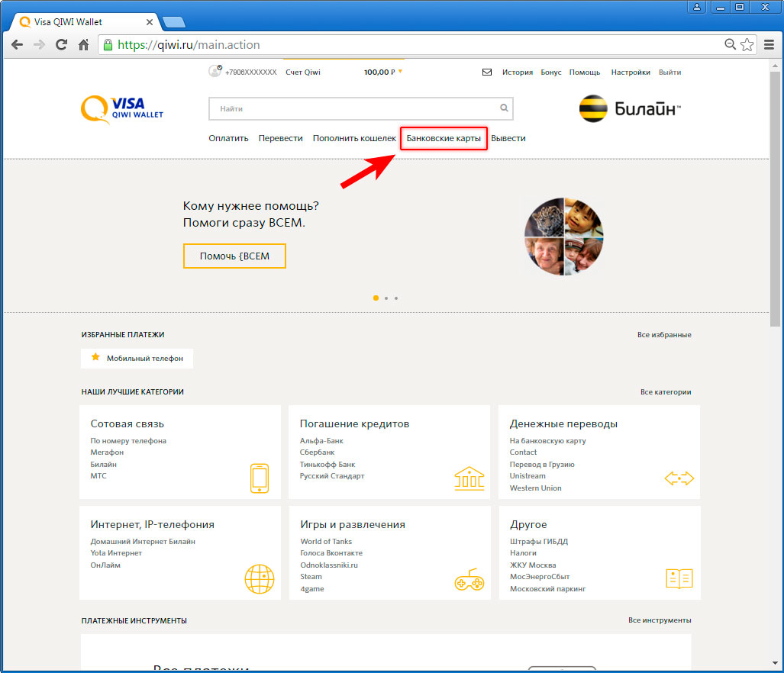Viewport: 784px width, 673px height.
Task: Click the search magnifier in Найти field
Action: tap(504, 108)
